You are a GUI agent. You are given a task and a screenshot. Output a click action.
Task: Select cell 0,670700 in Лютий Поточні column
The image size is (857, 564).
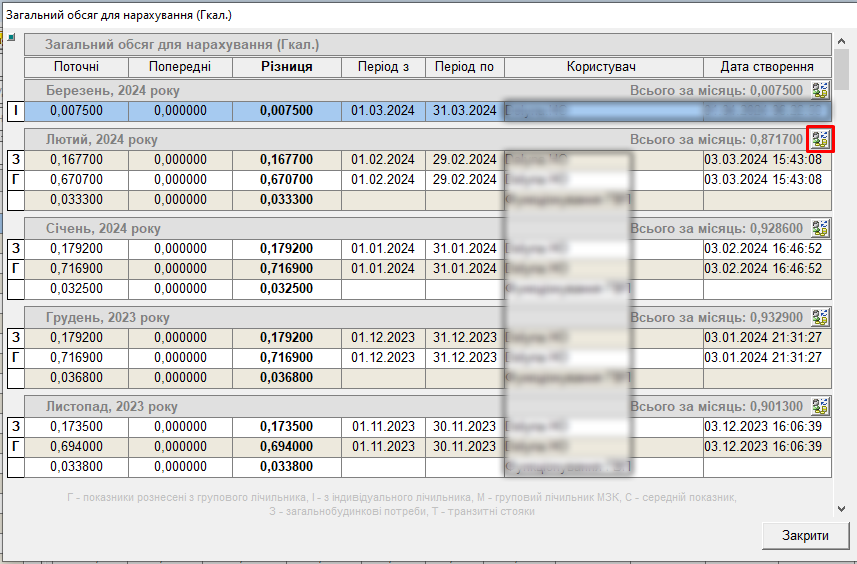click(x=74, y=180)
